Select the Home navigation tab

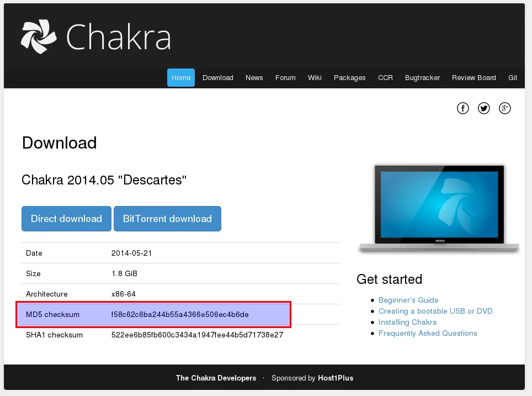(181, 78)
